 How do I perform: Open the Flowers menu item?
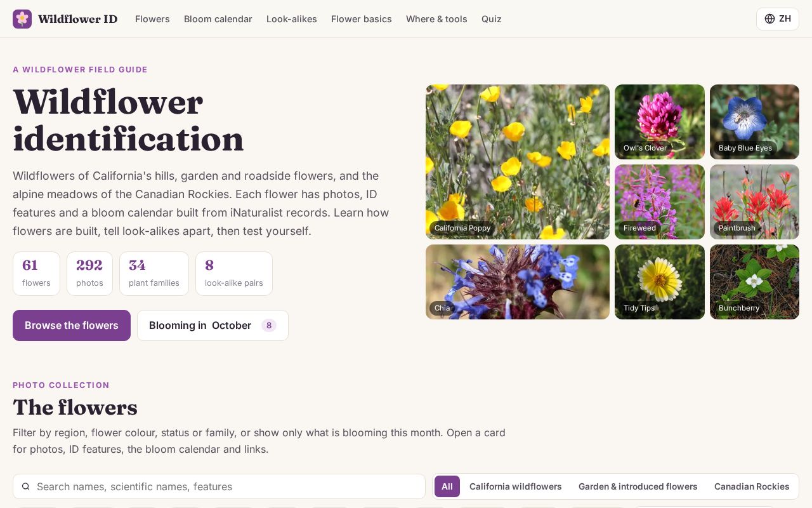coord(152,19)
